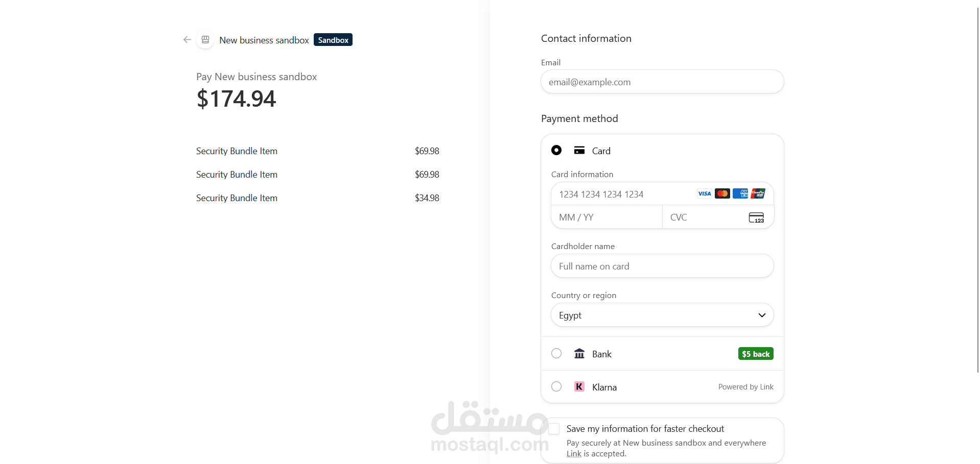Click the $5 back badge

tap(756, 354)
